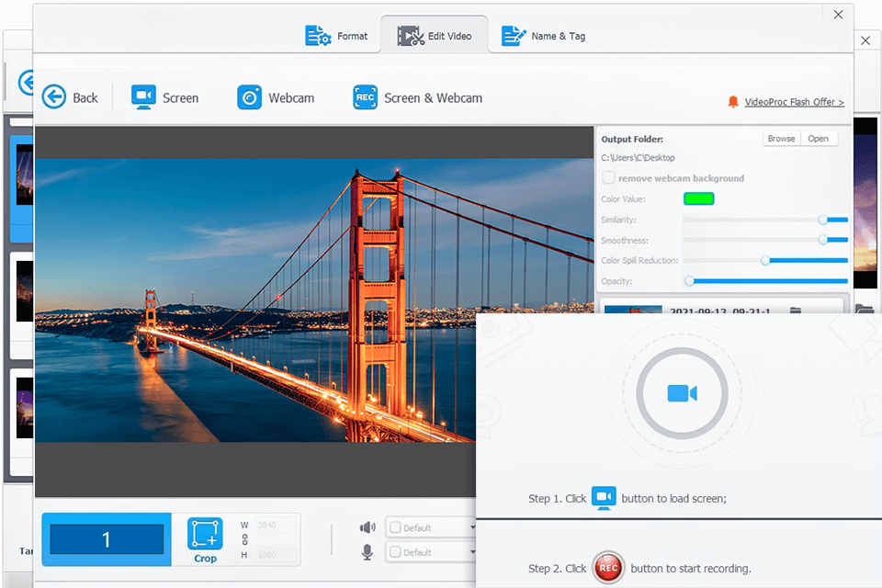Screen dimensions: 882x588
Task: Browse for output folder
Action: [x=781, y=139]
